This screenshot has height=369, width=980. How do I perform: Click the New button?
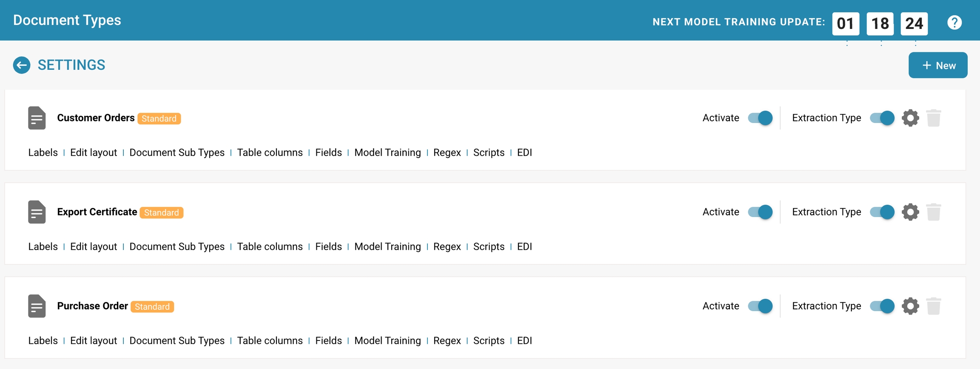938,65
